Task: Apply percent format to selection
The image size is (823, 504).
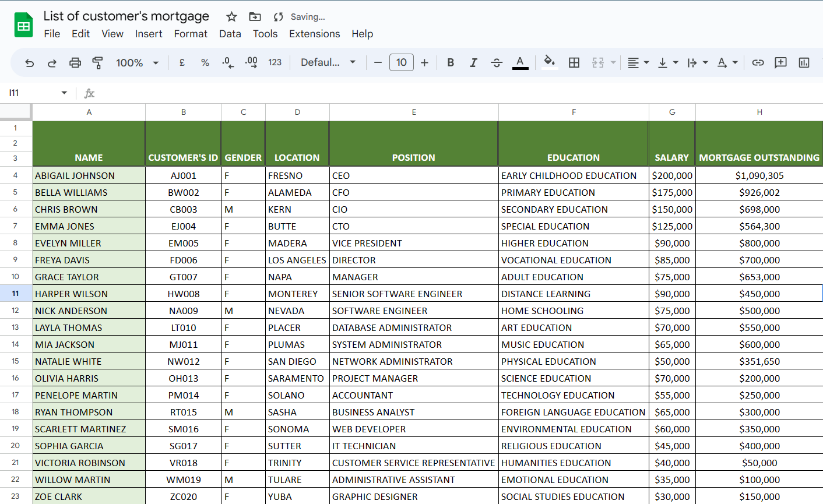Action: [x=205, y=63]
